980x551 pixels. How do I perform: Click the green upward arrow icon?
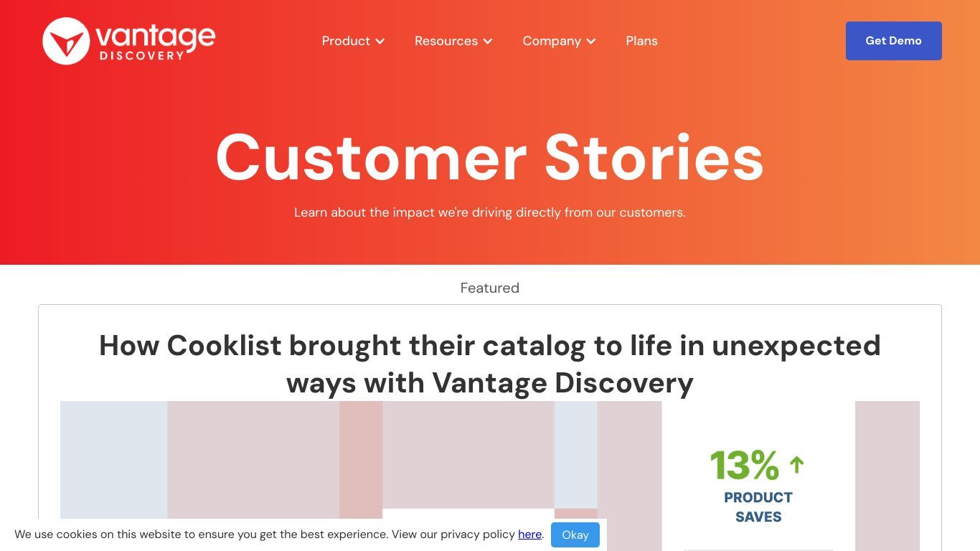[796, 465]
